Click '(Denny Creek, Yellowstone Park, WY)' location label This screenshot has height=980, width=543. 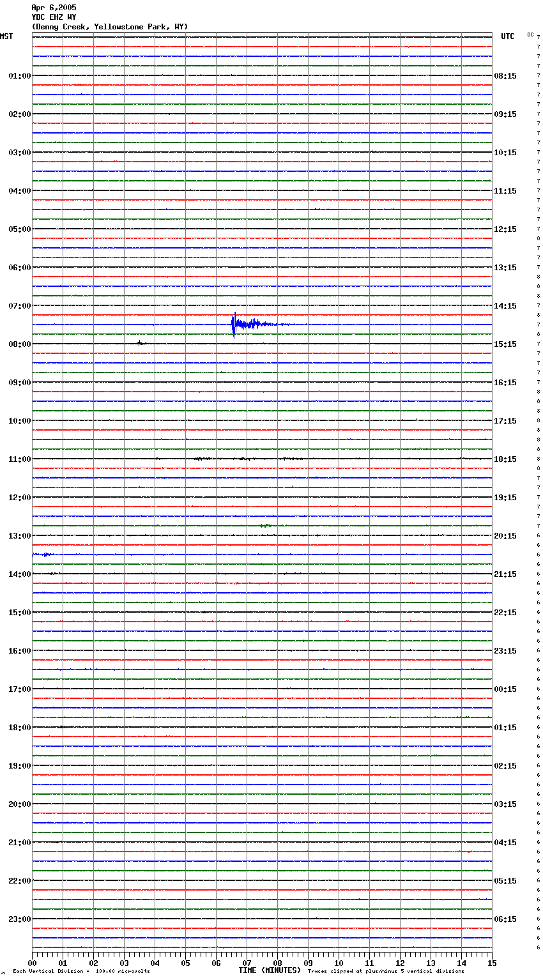(110, 27)
